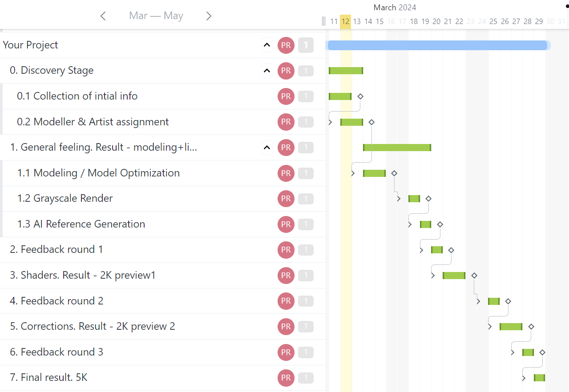Open PR assignee on 7. Final result. 5K
This screenshot has width=569, height=392.
(x=286, y=378)
